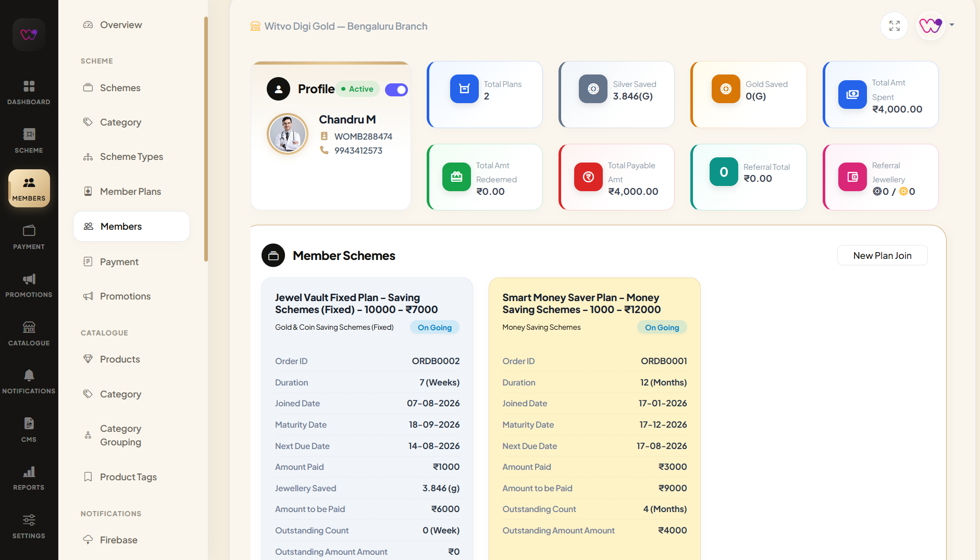Click the Total Plans cart icon

click(464, 89)
